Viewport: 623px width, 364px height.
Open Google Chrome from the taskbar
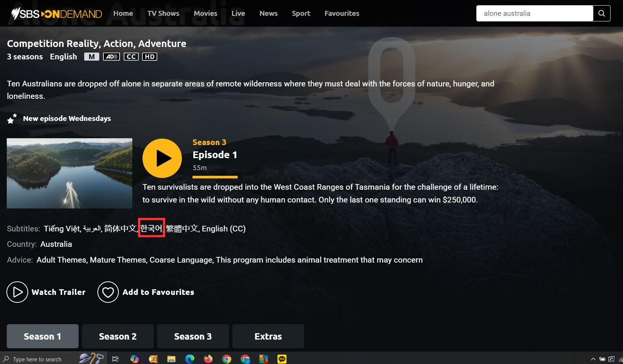(226, 359)
